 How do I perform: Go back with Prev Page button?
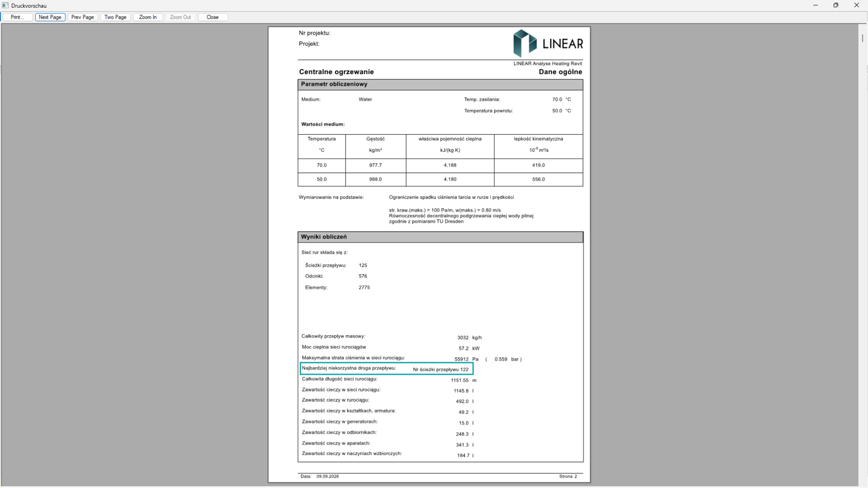point(83,17)
